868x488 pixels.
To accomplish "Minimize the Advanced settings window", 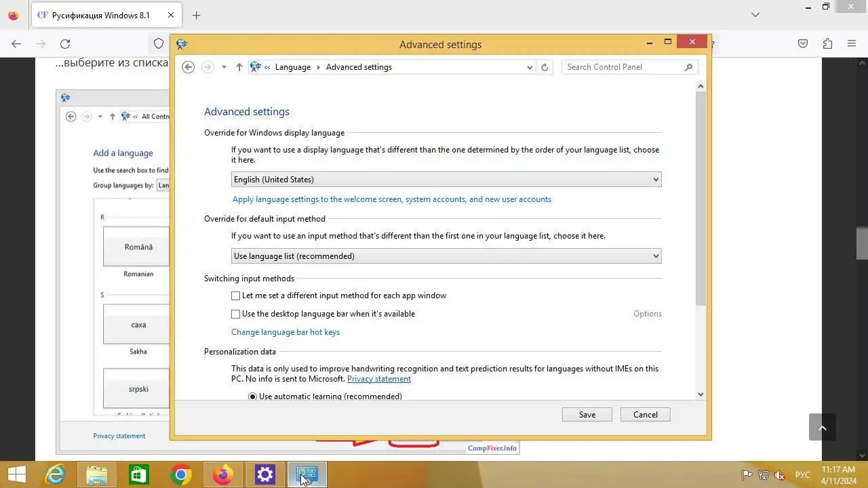I will 650,42.
